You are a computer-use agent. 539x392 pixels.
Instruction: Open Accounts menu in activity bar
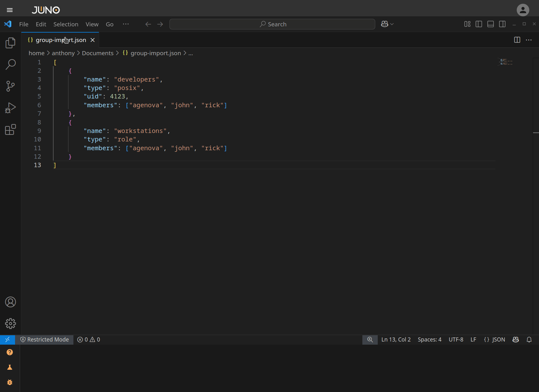[10, 302]
